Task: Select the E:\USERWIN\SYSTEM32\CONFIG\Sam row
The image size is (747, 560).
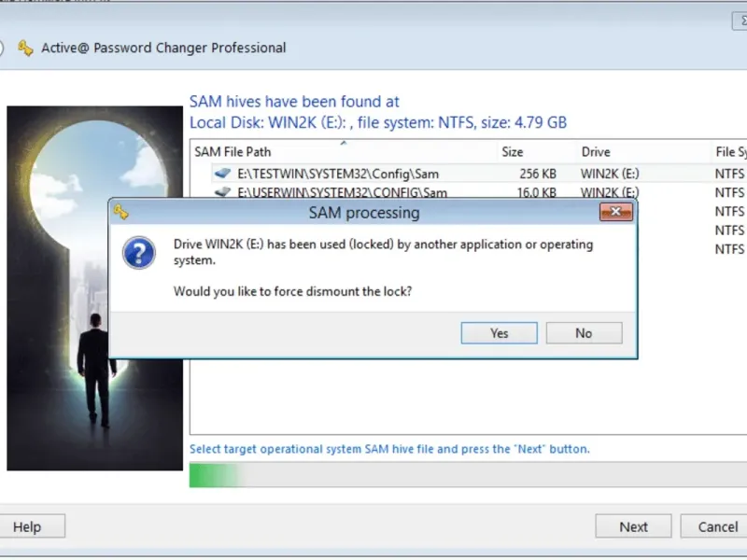Action: (x=478, y=192)
